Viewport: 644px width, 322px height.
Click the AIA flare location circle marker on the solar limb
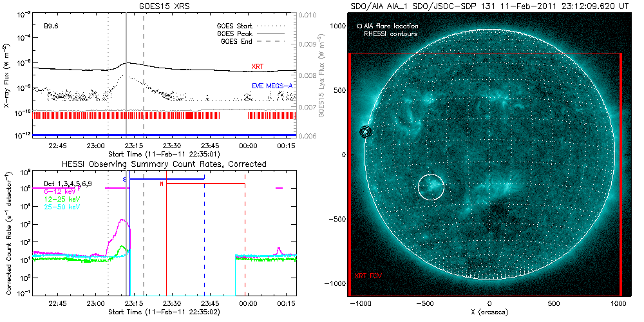tap(366, 132)
